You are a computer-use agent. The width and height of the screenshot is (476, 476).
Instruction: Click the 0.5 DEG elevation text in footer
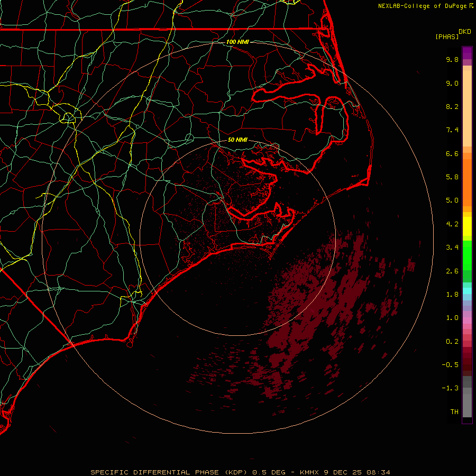coord(269,472)
